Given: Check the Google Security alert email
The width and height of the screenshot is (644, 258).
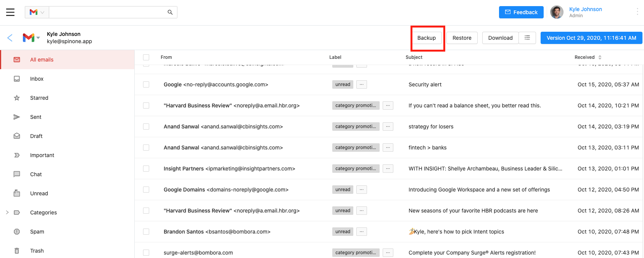Looking at the screenshot, I should (x=146, y=84).
